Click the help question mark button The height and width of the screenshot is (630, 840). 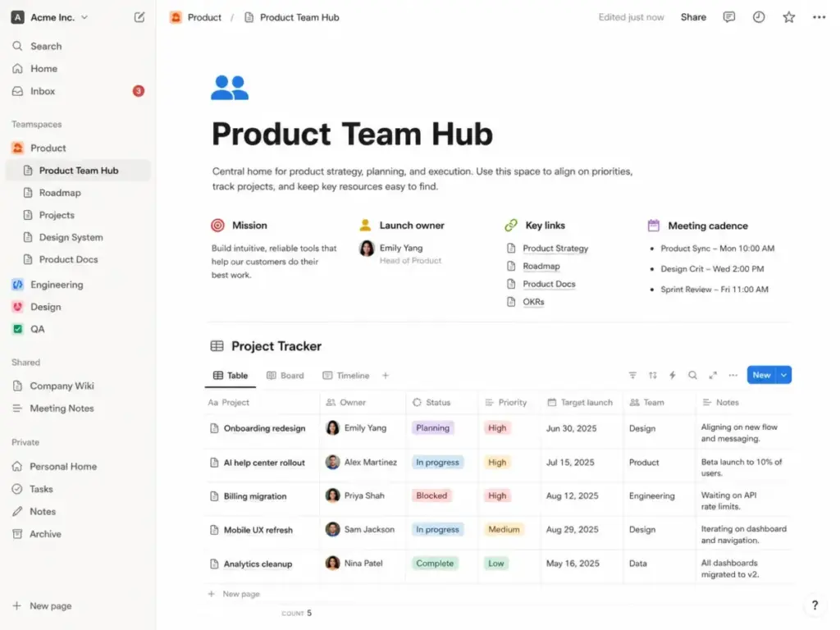(815, 605)
